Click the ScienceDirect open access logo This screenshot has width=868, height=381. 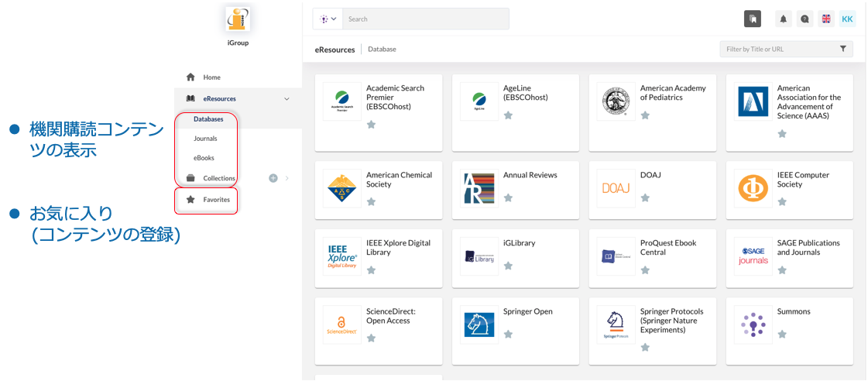342,324
